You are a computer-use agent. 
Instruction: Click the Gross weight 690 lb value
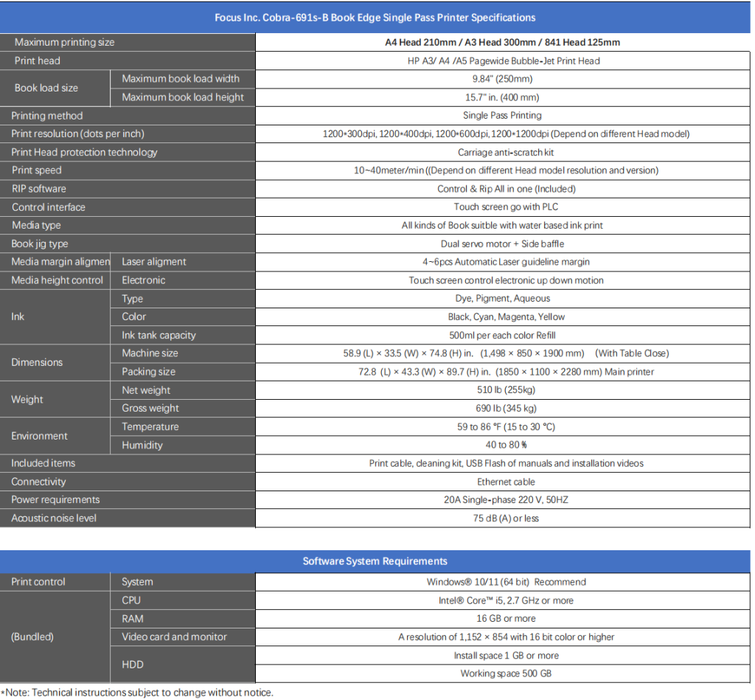tap(506, 409)
